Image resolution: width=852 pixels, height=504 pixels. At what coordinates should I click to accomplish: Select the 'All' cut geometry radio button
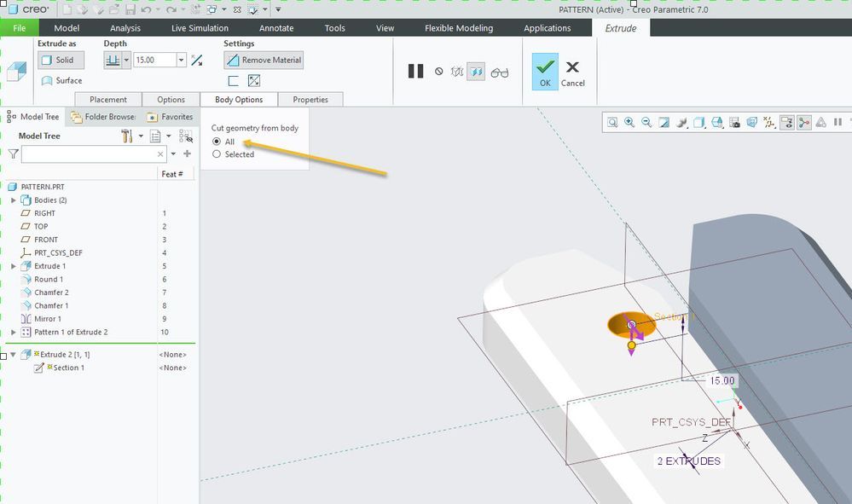point(217,142)
